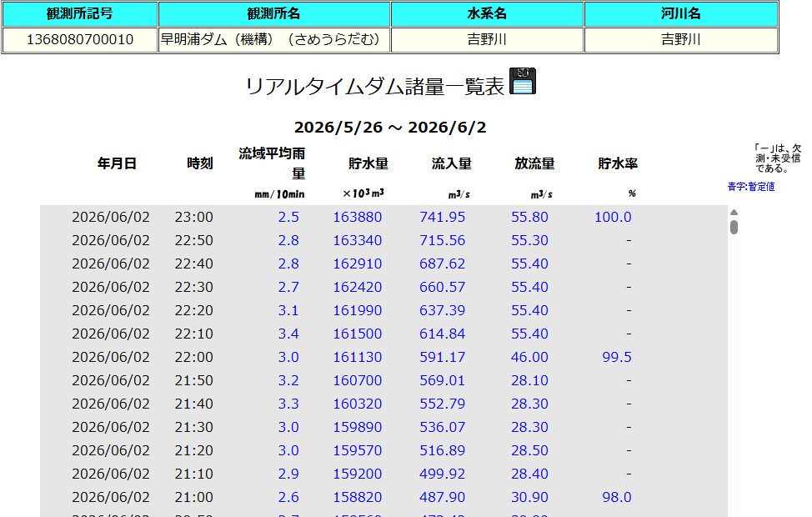Click discharge value 46.00

click(529, 357)
